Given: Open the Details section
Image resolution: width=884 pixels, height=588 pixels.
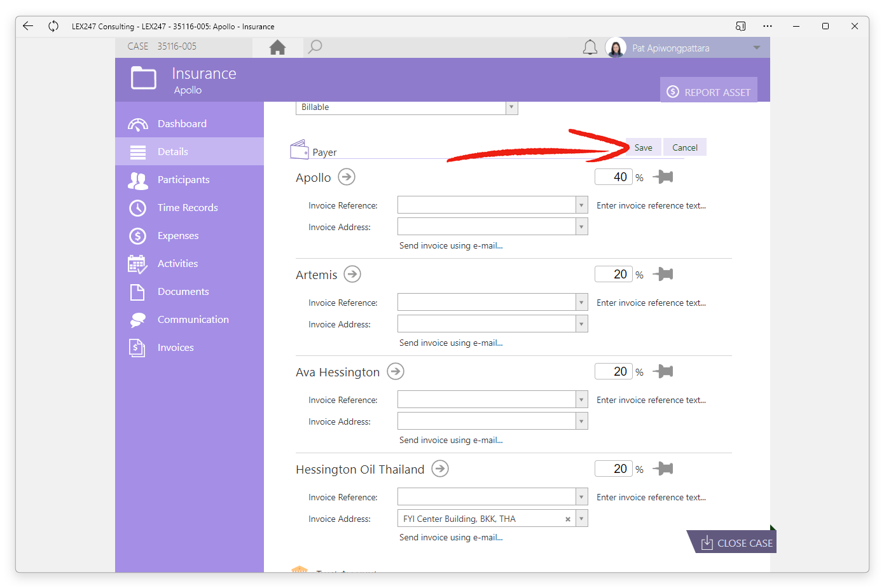Looking at the screenshot, I should click(190, 151).
